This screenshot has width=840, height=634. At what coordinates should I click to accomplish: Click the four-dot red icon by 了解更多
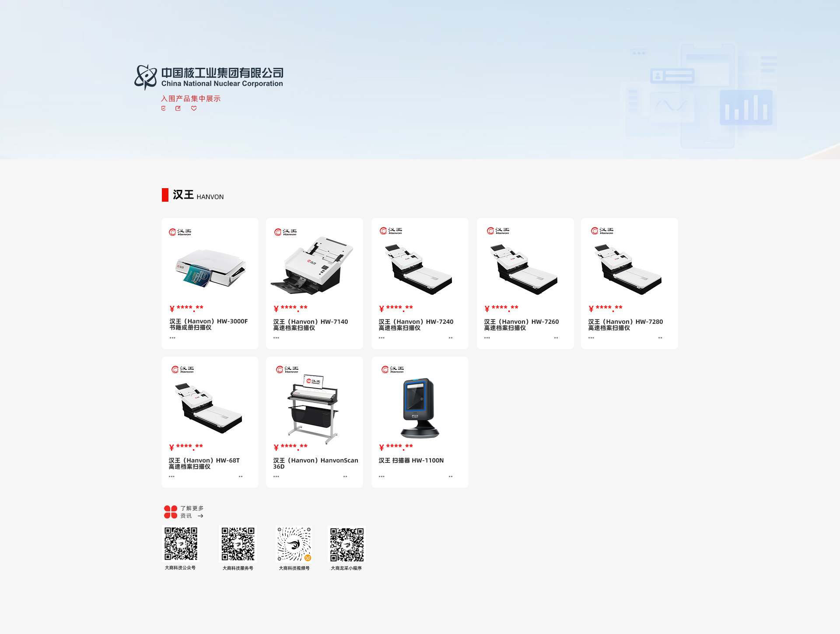tap(171, 512)
